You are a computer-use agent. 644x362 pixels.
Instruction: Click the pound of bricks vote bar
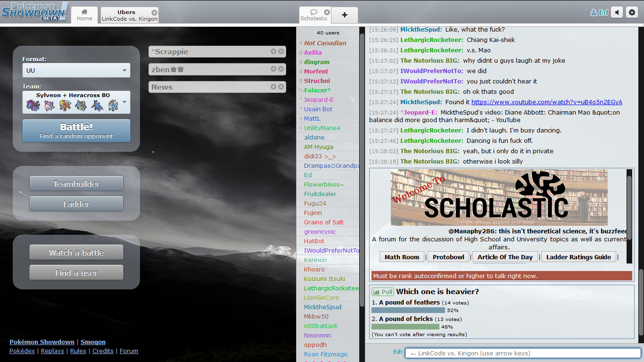pos(405,327)
